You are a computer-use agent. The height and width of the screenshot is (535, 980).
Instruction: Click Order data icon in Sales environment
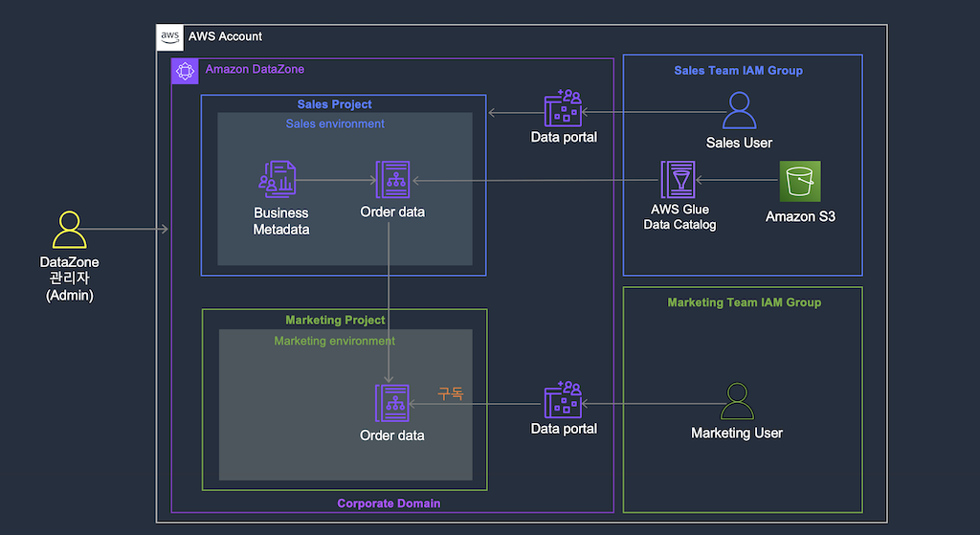click(x=392, y=179)
